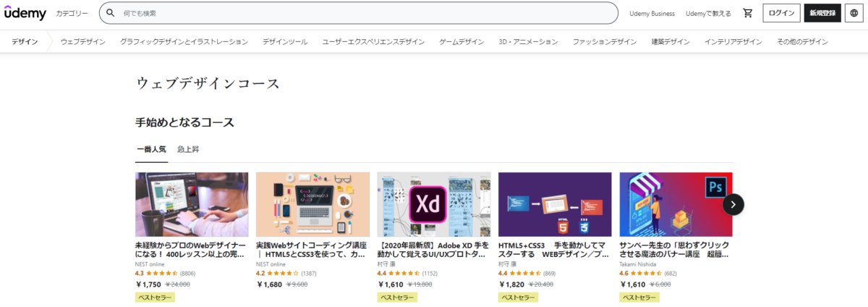Open Udemy Business link
The image size is (868, 307).
coord(652,13)
